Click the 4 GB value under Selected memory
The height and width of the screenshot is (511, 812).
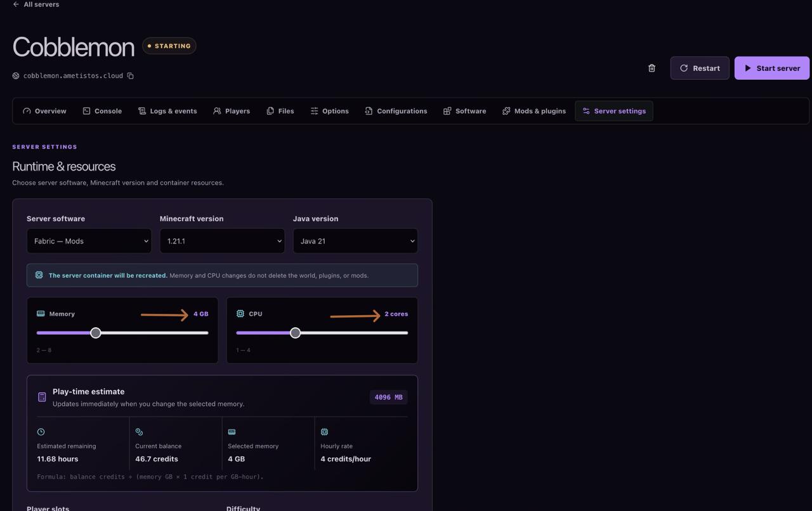[x=237, y=459]
